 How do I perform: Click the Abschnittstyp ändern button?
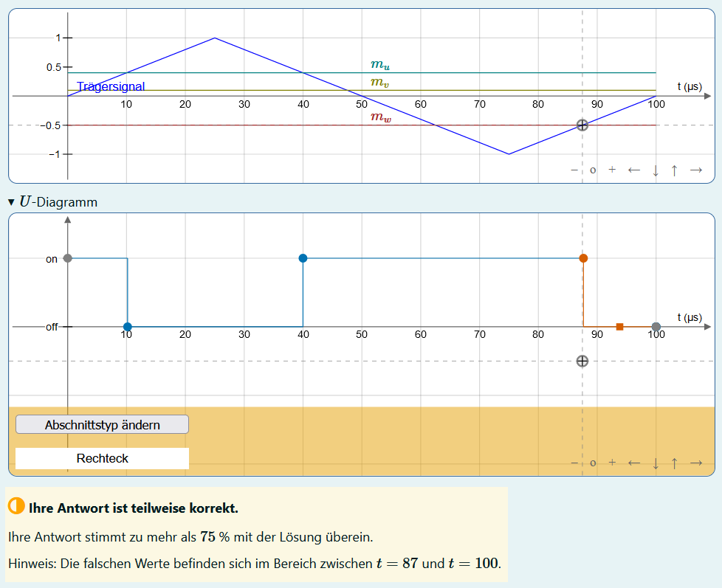pos(102,425)
